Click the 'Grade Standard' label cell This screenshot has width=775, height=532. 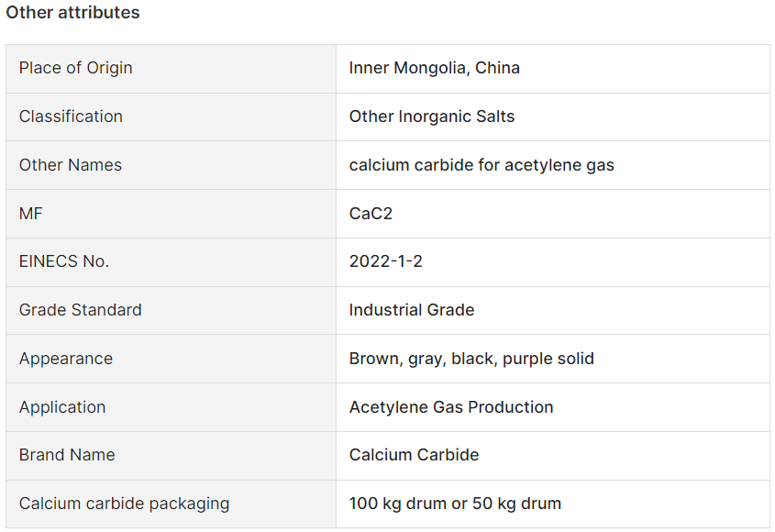click(81, 310)
